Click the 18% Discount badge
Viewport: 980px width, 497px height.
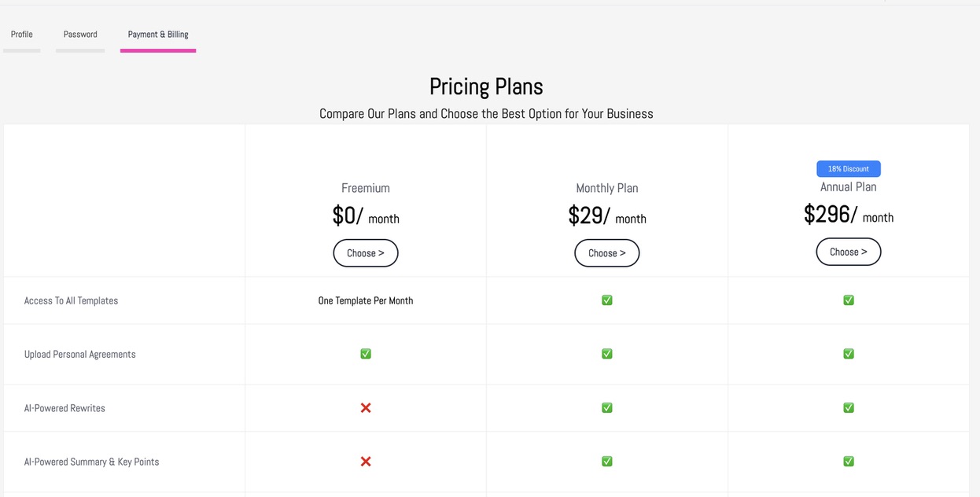848,169
